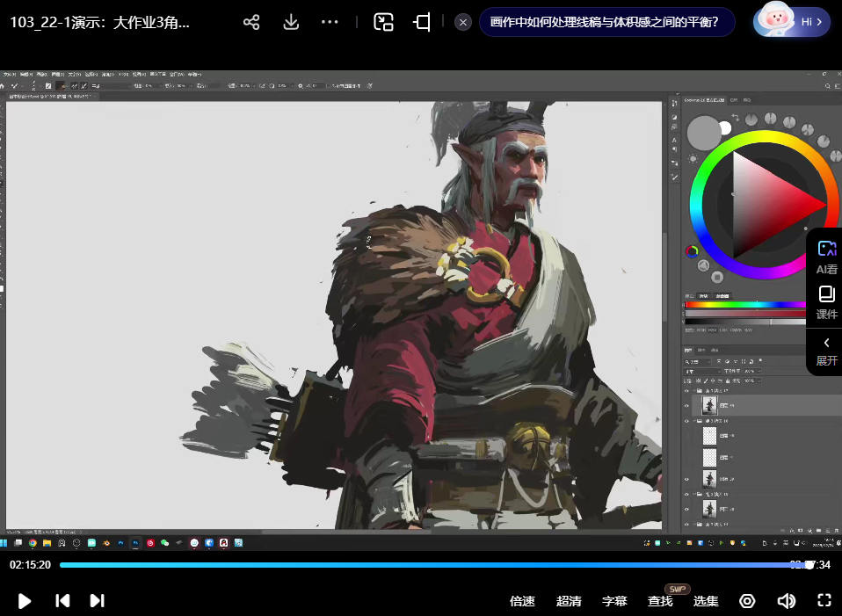Viewport: 842px width, 616px height.
Task: Mute audio with the speaker icon
Action: pyautogui.click(x=786, y=601)
